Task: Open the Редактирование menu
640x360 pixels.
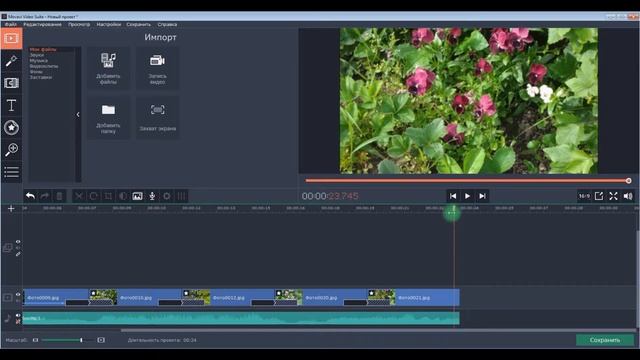Action: pyautogui.click(x=42, y=24)
